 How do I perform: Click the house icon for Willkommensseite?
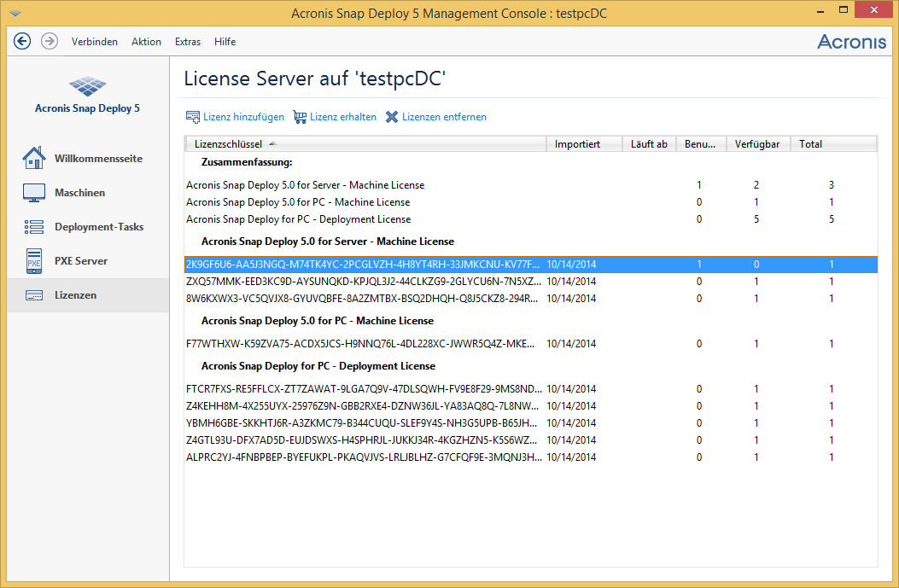pos(34,158)
